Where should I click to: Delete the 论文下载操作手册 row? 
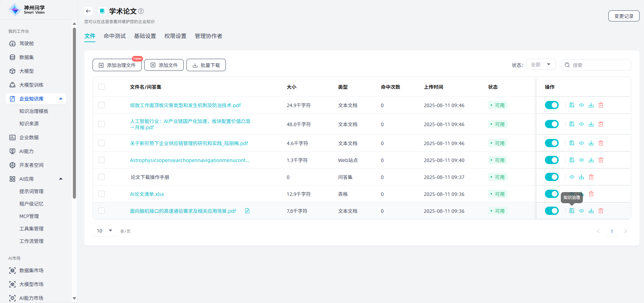tap(591, 177)
